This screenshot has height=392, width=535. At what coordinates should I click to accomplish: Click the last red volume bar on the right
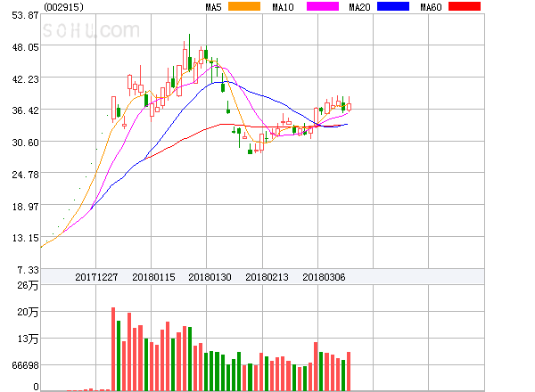349,372
